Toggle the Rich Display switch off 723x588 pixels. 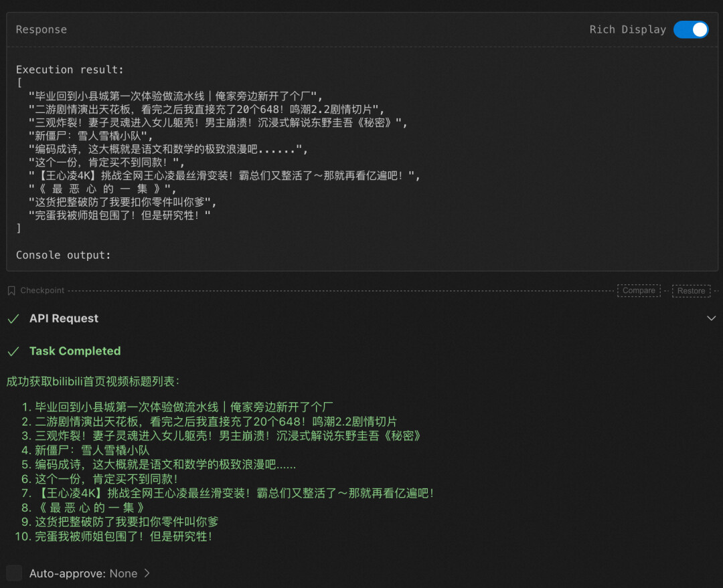[690, 29]
